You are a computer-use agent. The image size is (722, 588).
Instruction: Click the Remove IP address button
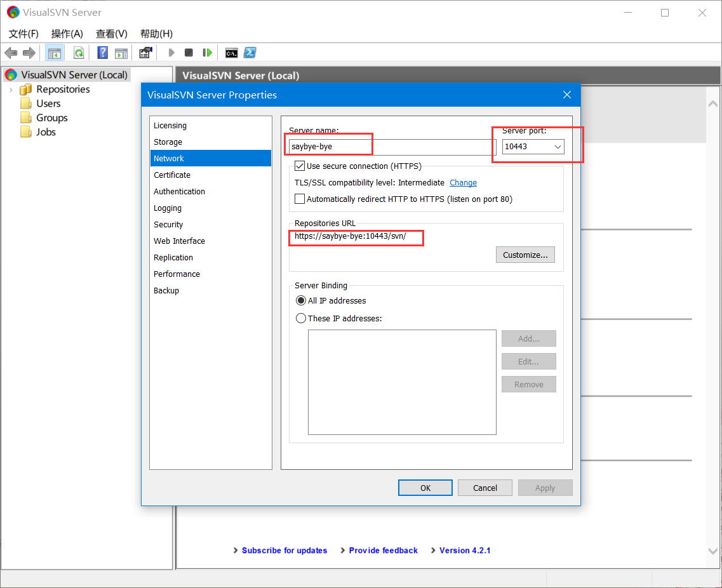(528, 384)
